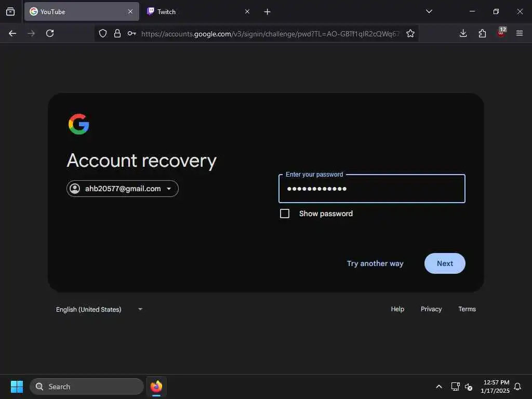Viewport: 532px width, 399px height.
Task: Open the Help link
Action: tap(397, 309)
